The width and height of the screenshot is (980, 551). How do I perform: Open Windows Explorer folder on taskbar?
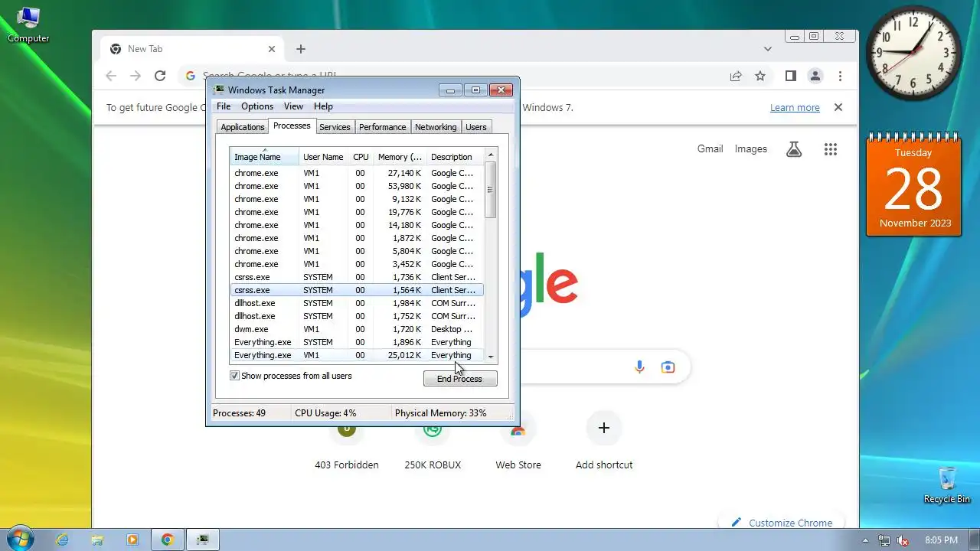pos(97,540)
